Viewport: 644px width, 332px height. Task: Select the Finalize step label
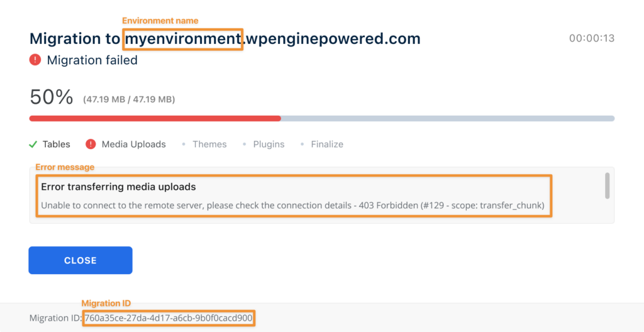tap(327, 144)
